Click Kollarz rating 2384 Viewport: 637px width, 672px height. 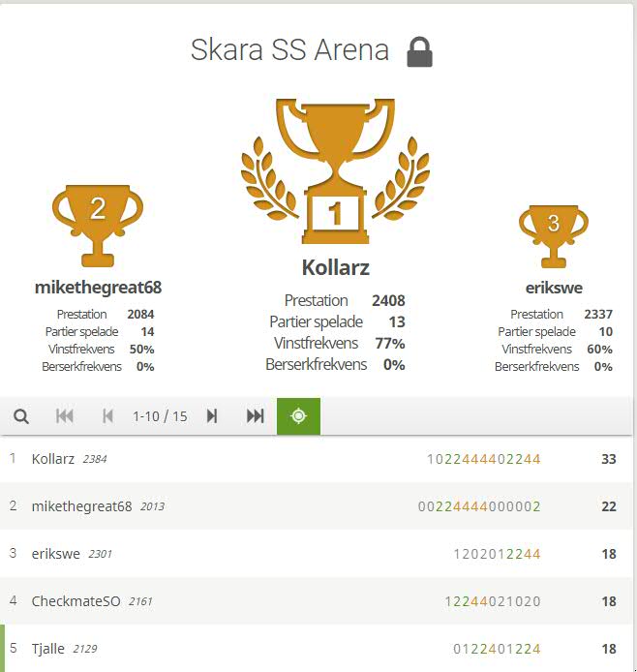coord(95,459)
